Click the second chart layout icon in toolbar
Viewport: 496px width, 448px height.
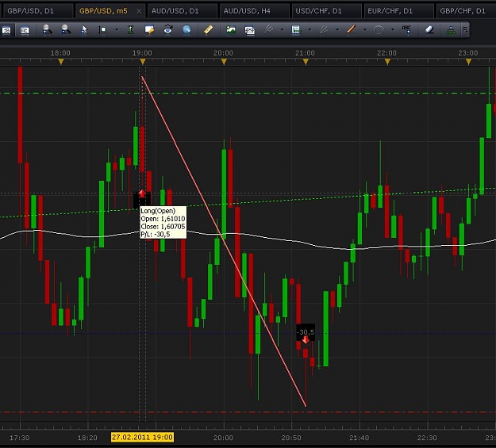click(25, 30)
